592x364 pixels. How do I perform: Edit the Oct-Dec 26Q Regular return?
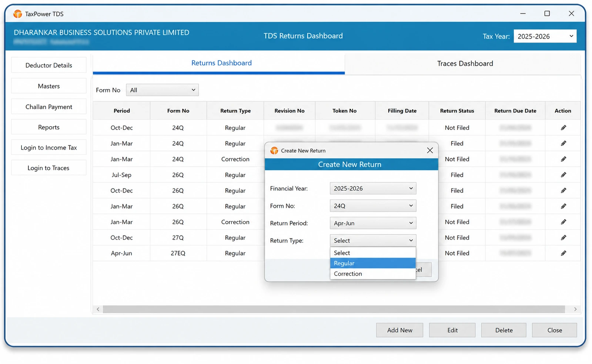tap(563, 191)
